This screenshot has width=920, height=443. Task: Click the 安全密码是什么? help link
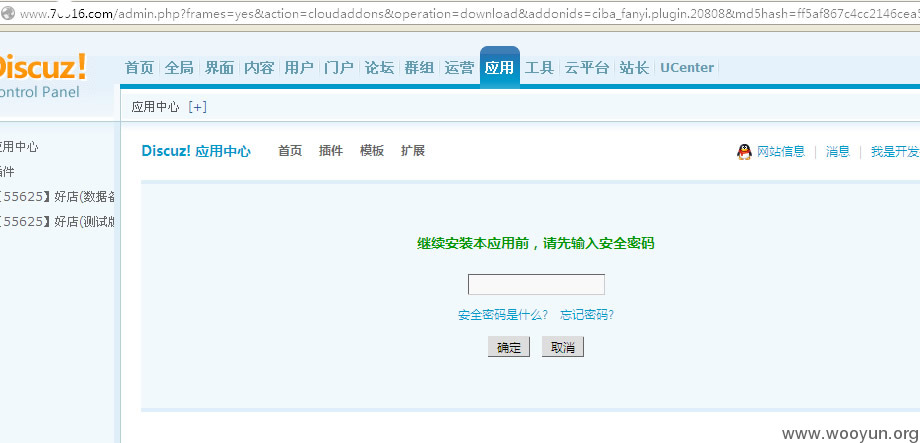coord(503,315)
